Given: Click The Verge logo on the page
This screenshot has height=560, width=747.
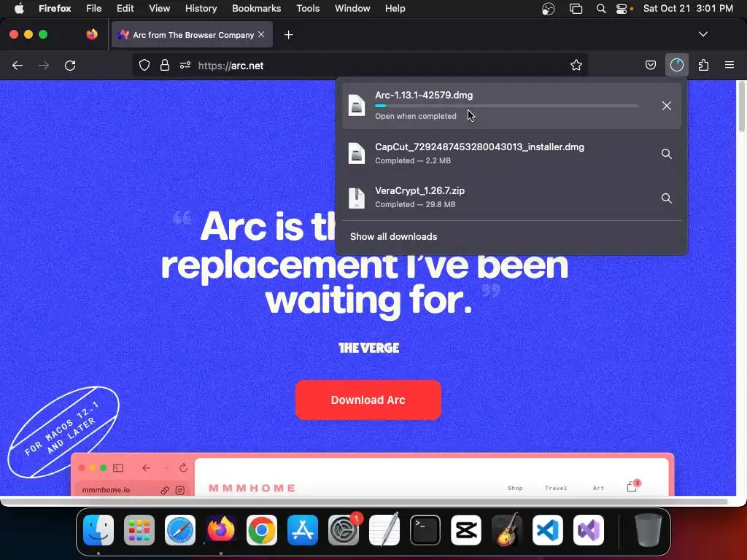Looking at the screenshot, I should pos(368,348).
